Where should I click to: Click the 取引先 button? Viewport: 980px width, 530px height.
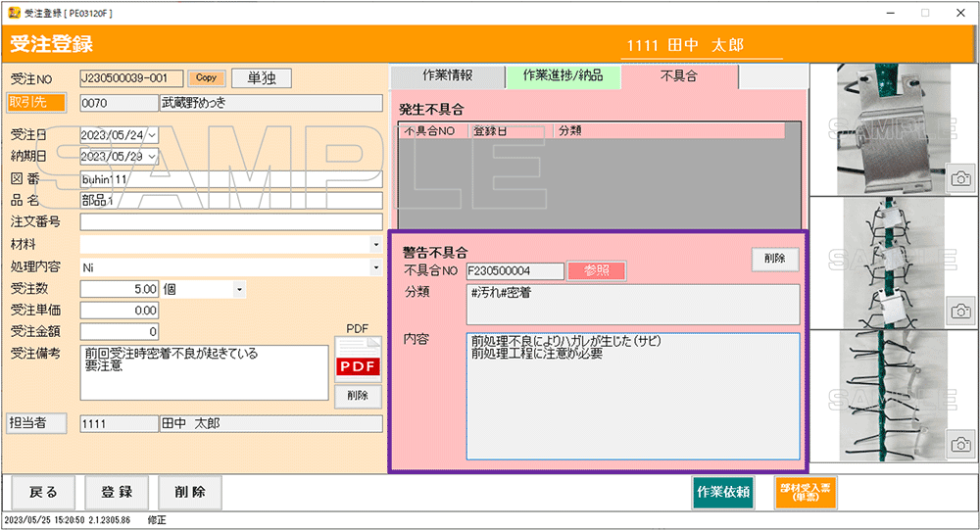(37, 102)
